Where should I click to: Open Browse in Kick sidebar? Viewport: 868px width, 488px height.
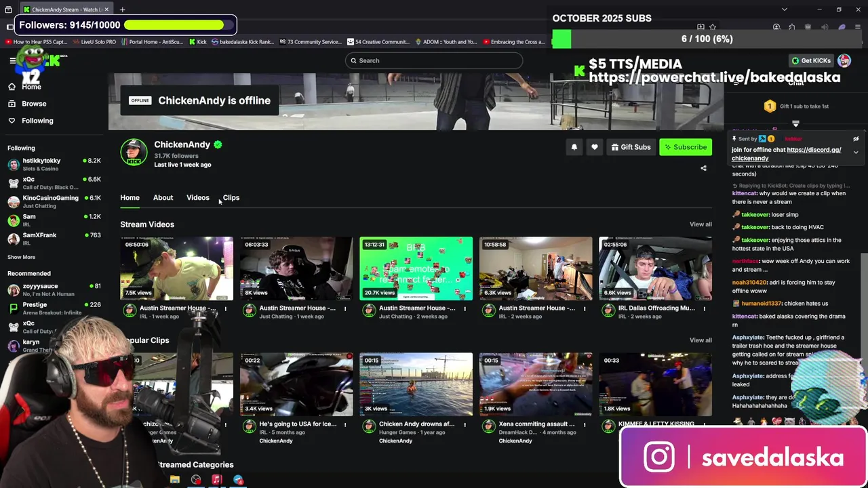(x=27, y=104)
